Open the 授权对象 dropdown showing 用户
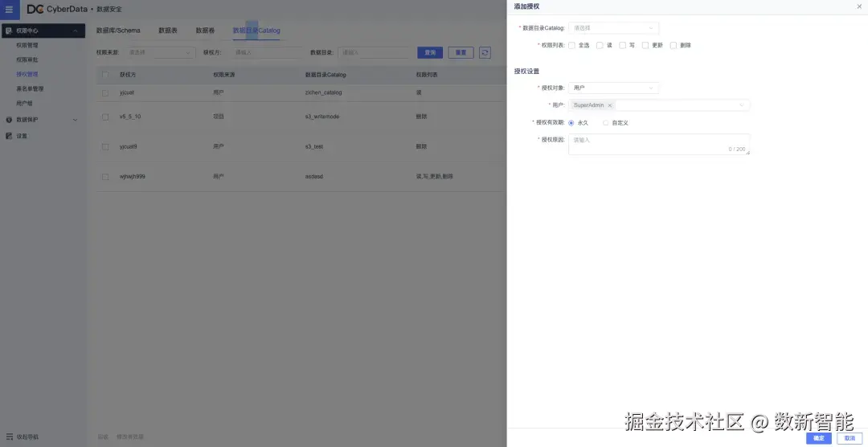Viewport: 868px width, 447px height. [613, 88]
